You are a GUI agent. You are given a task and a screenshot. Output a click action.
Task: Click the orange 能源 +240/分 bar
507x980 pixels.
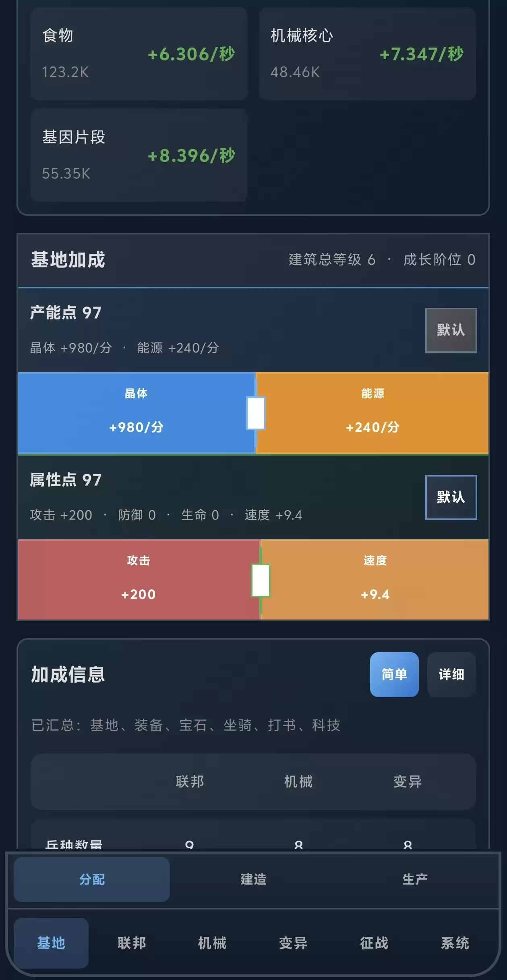[x=372, y=413]
